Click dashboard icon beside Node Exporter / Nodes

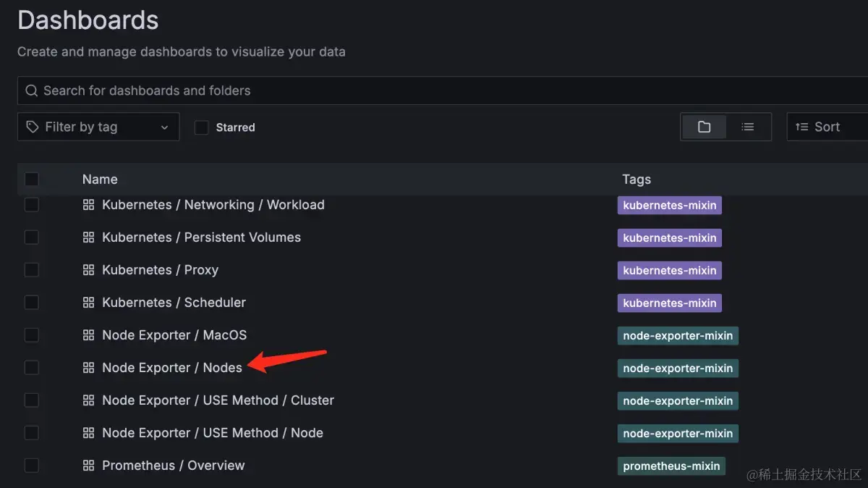[x=89, y=368]
